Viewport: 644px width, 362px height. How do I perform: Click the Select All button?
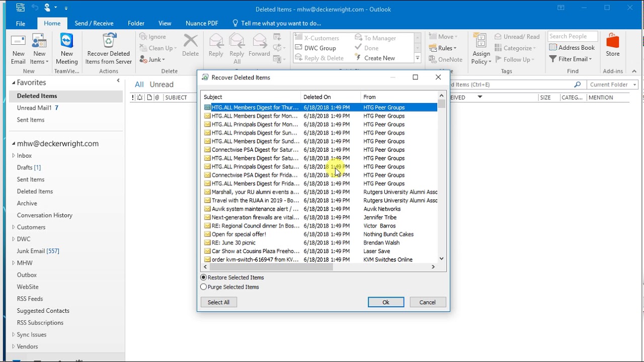(x=218, y=302)
